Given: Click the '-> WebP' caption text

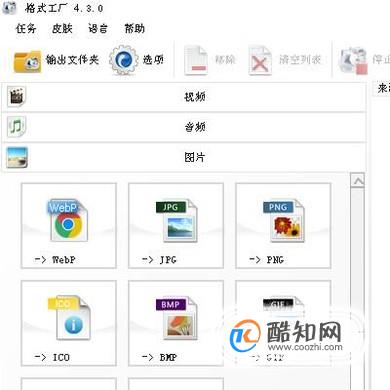Looking at the screenshot, I should click(x=55, y=259).
